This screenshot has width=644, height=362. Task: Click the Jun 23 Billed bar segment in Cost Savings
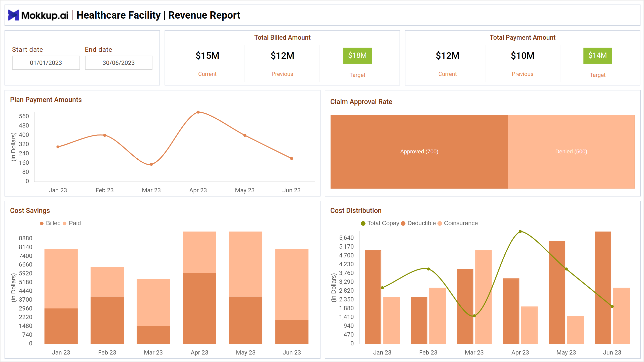(x=292, y=332)
